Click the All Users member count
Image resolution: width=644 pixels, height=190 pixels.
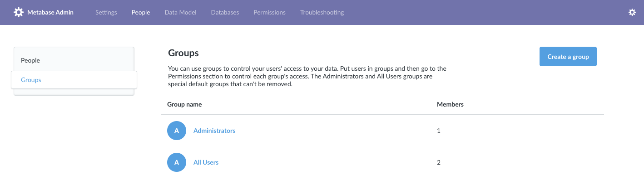point(439,162)
